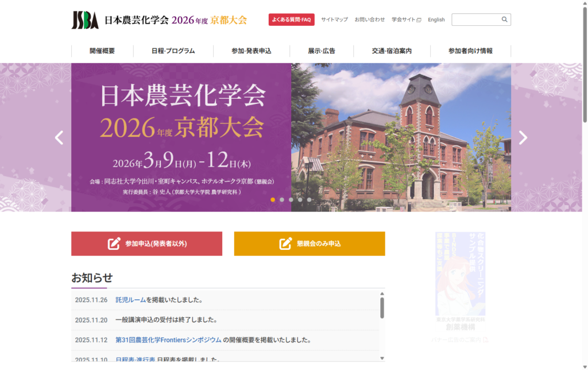The width and height of the screenshot is (588, 370).
Task: Click the left carousel arrow
Action: pos(59,138)
